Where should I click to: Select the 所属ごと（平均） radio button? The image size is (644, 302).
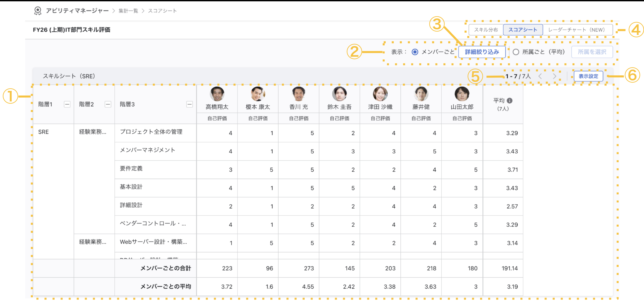pos(516,52)
